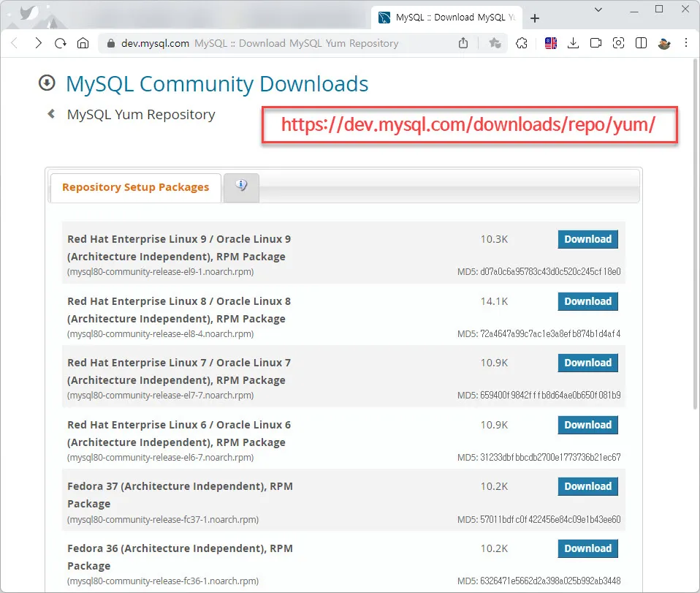Open the browser downloads icon
Screen dimensions: 700x593
pos(573,43)
